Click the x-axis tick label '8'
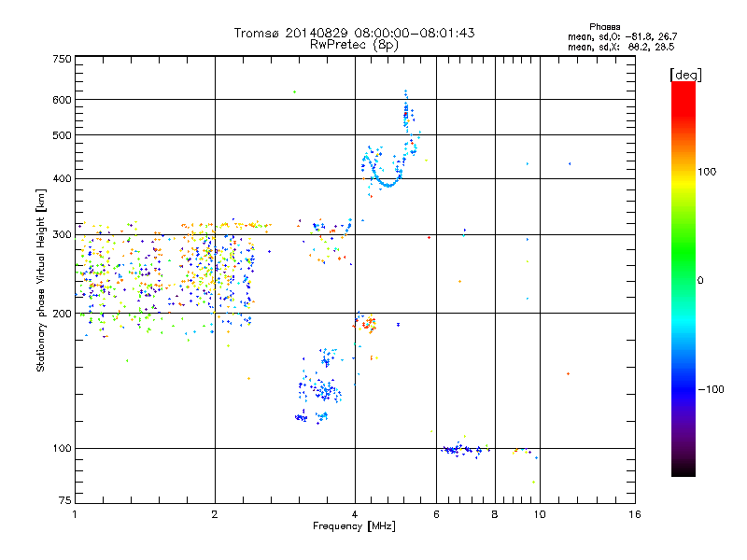747x560 pixels. coord(495,514)
